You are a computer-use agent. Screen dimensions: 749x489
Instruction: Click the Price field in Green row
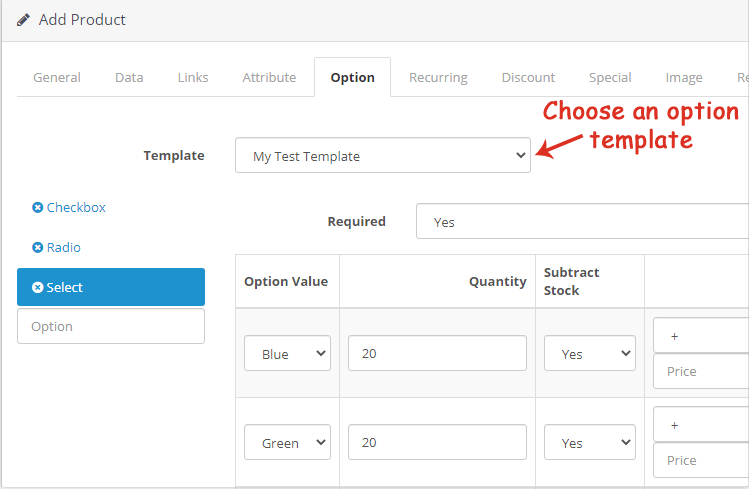click(x=701, y=460)
